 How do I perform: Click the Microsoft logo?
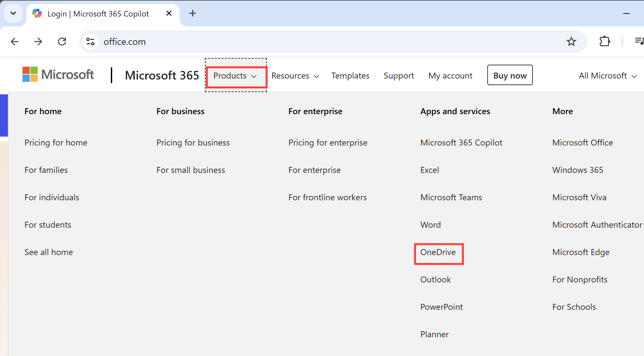58,75
